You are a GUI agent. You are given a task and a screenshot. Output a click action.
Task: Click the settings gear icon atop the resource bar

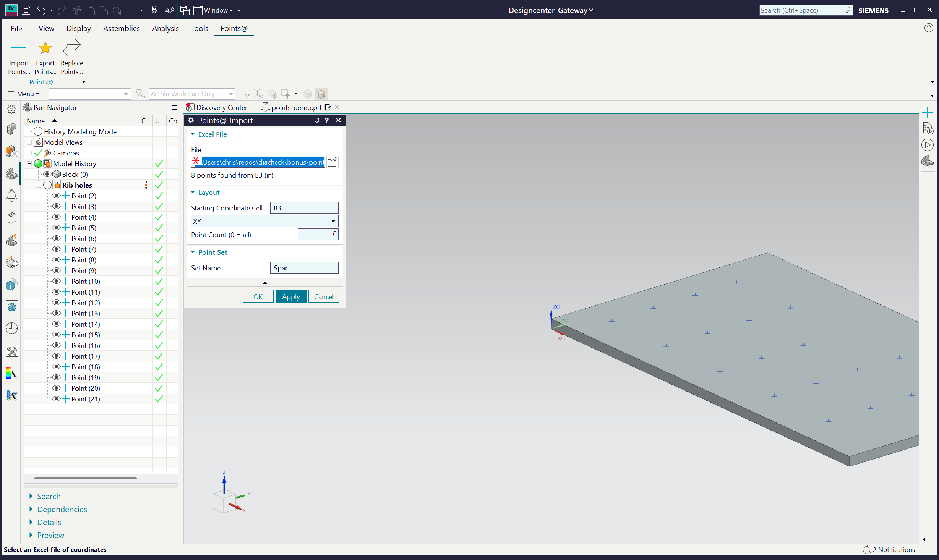coord(11,109)
